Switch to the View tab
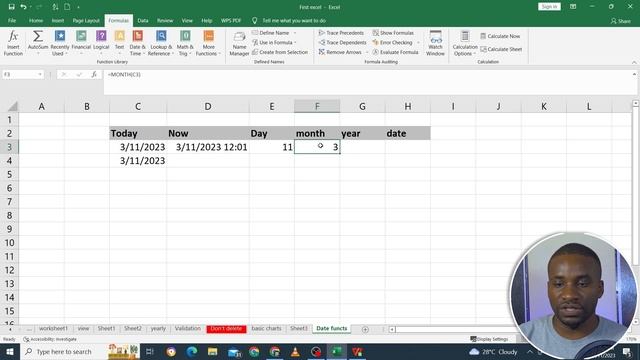640x360 pixels. (x=187, y=20)
